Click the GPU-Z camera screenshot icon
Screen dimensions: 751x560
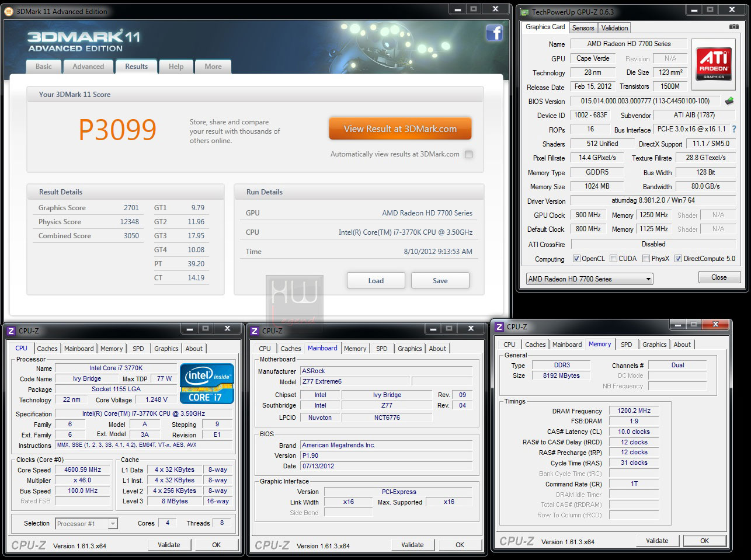click(x=733, y=27)
